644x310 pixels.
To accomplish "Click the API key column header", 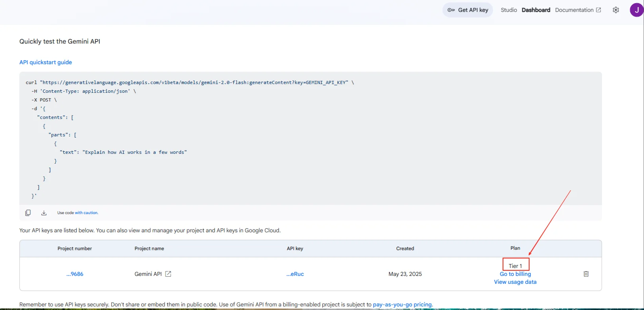I will click(x=295, y=249).
